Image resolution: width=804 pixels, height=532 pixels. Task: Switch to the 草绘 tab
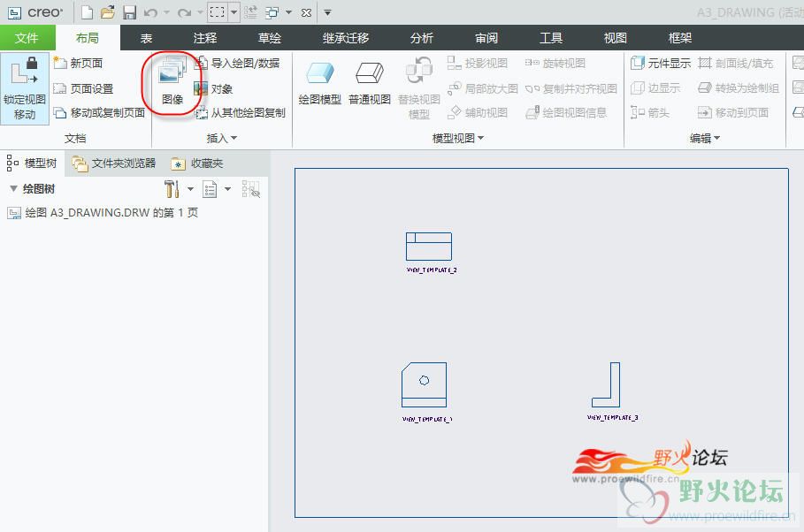point(270,38)
